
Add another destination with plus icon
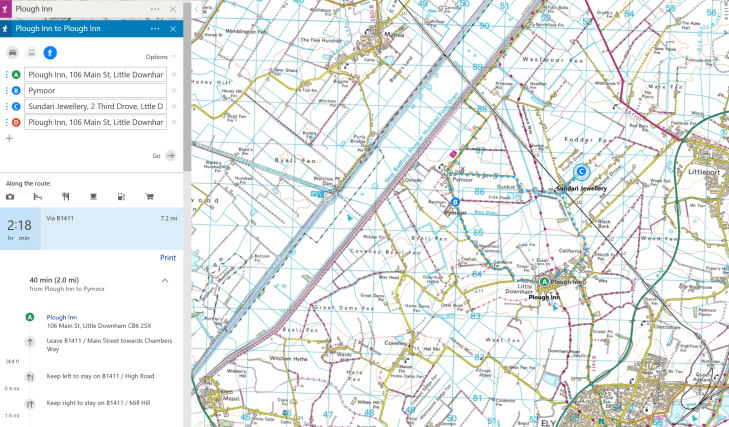coord(9,138)
